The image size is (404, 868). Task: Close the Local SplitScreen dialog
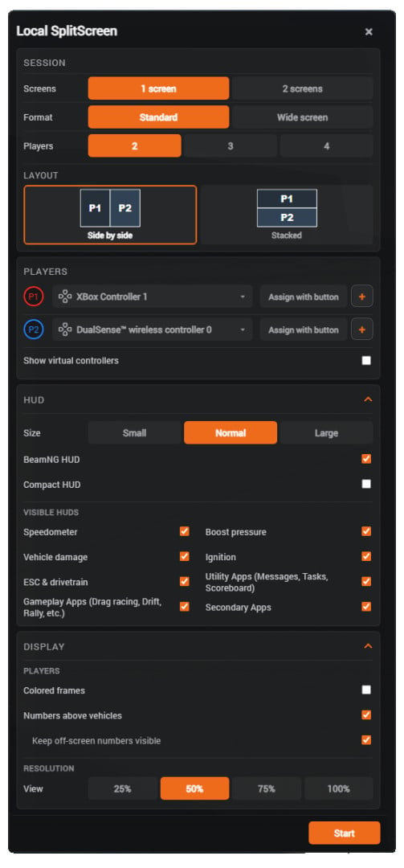(x=369, y=31)
